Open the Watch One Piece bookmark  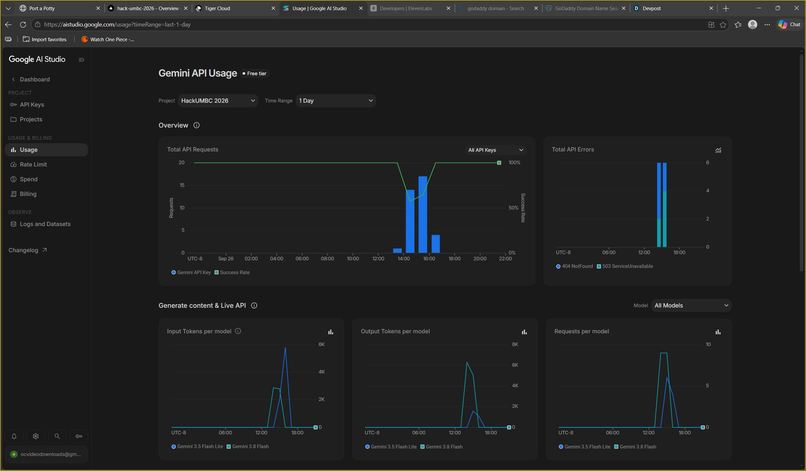coord(108,39)
